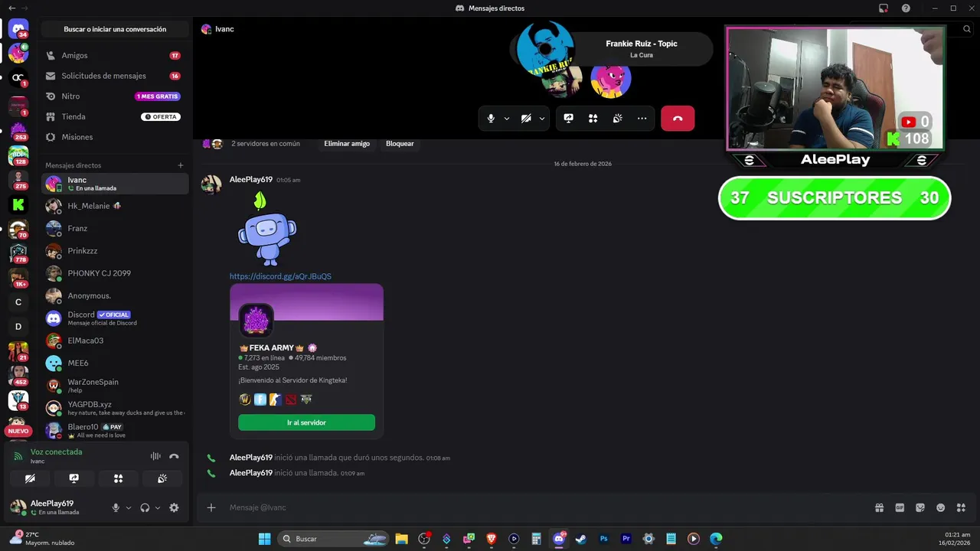Expand headphone output options in user panel
This screenshot has height=551, width=980.
(x=158, y=507)
